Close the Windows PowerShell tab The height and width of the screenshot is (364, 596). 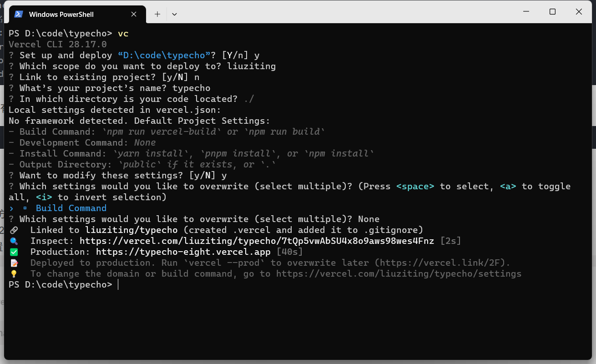coord(133,14)
